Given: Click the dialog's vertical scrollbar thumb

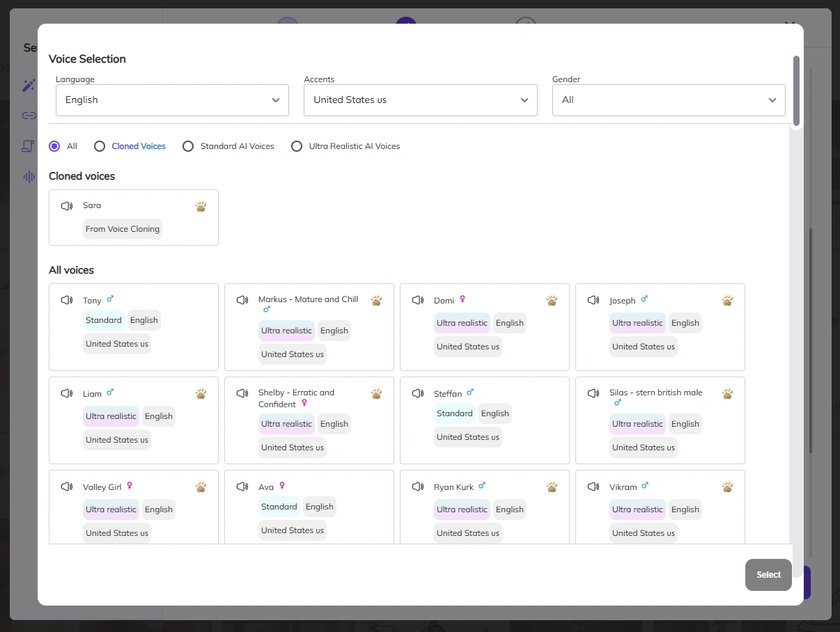Looking at the screenshot, I should pyautogui.click(x=796, y=90).
